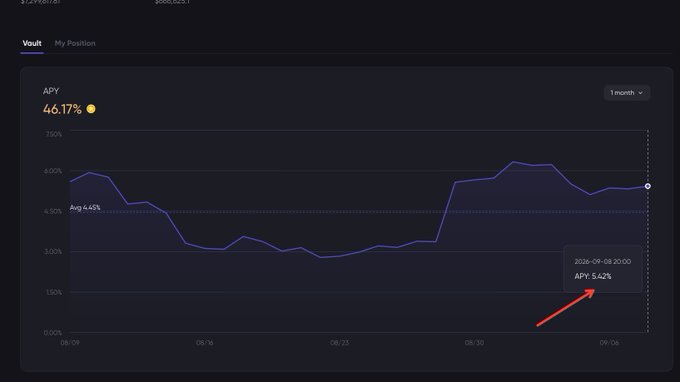Click the 08/09 x-axis date label
The width and height of the screenshot is (680, 382).
[x=70, y=343]
